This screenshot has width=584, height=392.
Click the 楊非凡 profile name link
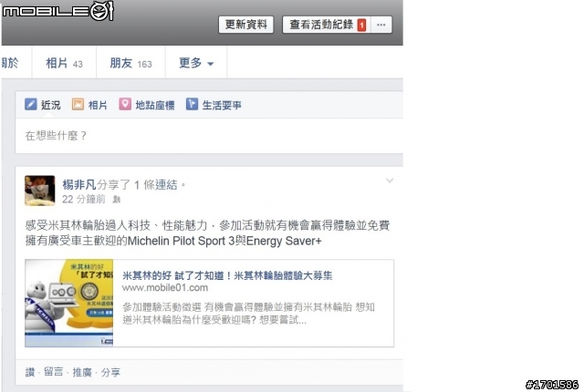click(x=79, y=184)
